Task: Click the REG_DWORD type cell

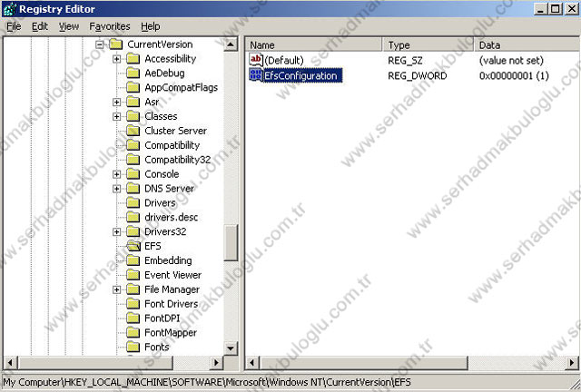Action: tap(418, 75)
